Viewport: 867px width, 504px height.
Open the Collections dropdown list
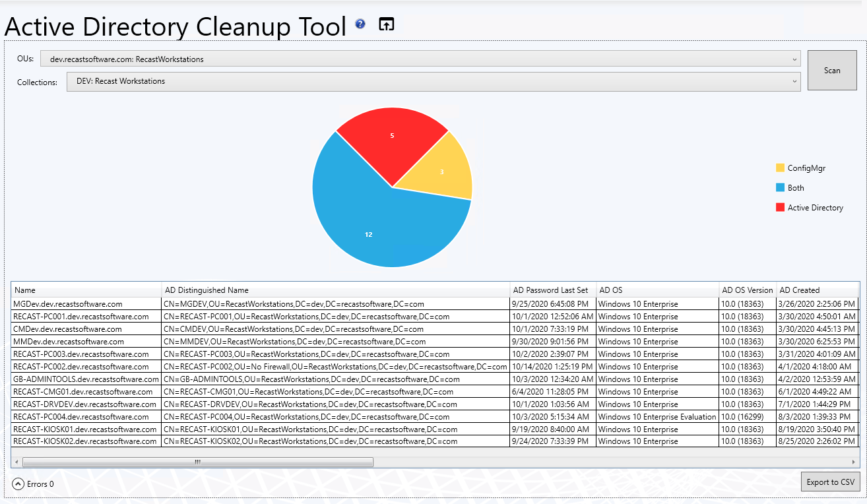coord(434,82)
